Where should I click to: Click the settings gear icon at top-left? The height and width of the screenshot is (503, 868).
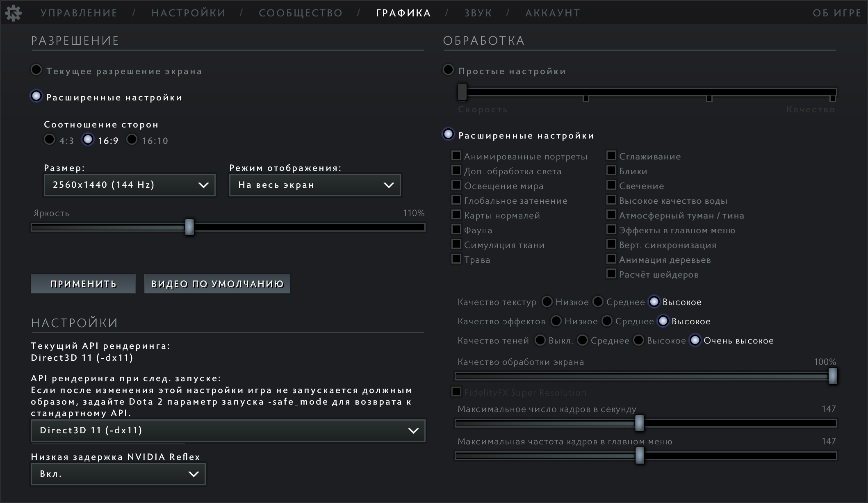coord(13,13)
